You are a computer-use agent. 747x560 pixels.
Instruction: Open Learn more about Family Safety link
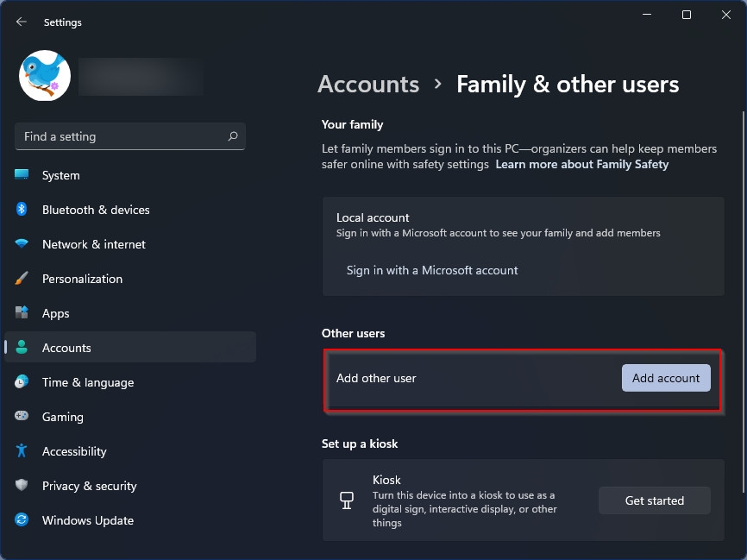tap(582, 165)
